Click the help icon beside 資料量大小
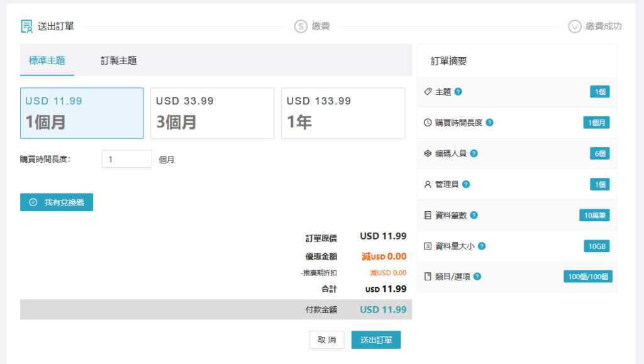Image resolution: width=644 pixels, height=364 pixels. 482,246
